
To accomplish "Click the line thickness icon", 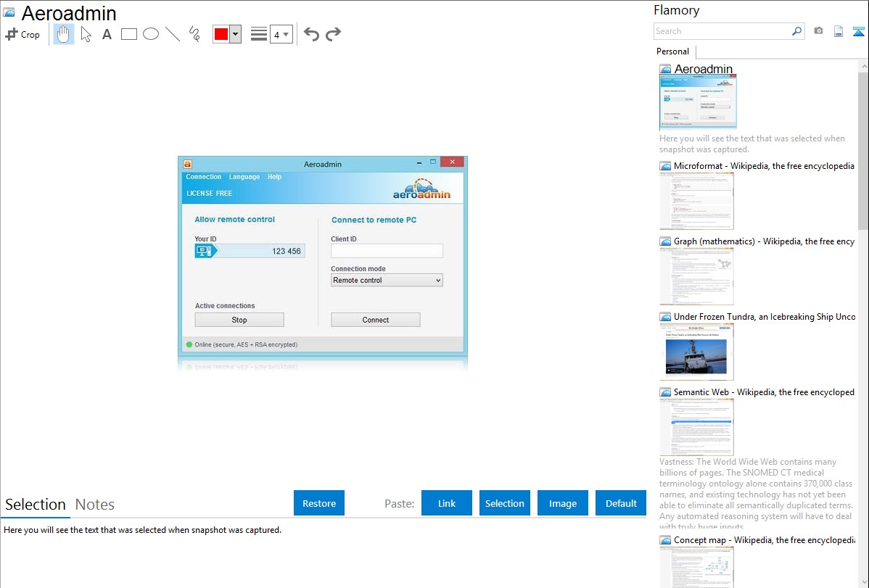I will point(258,34).
